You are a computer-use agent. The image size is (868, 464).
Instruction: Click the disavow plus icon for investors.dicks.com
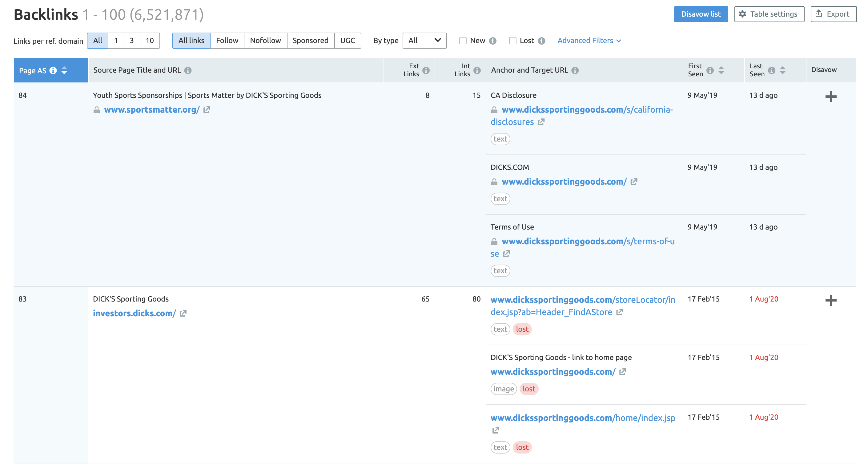coord(831,300)
